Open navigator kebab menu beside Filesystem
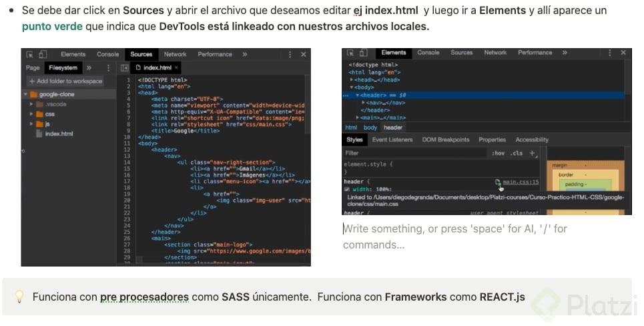 [108, 68]
